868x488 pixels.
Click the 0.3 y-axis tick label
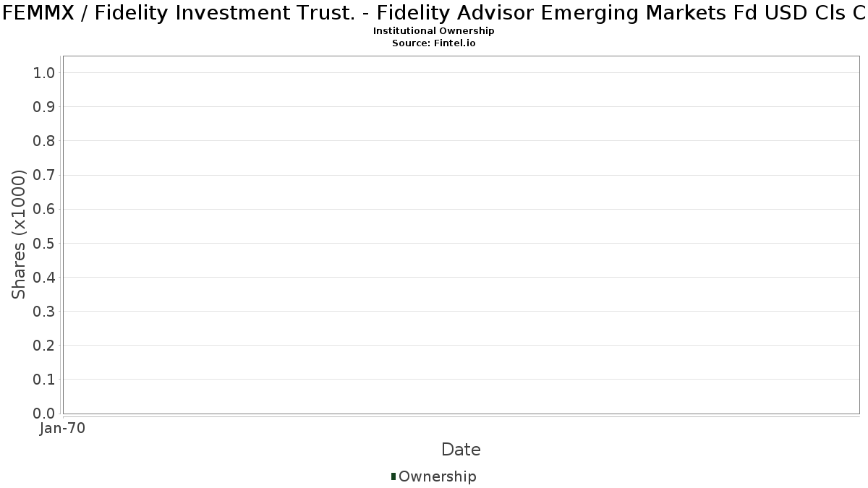coord(44,312)
